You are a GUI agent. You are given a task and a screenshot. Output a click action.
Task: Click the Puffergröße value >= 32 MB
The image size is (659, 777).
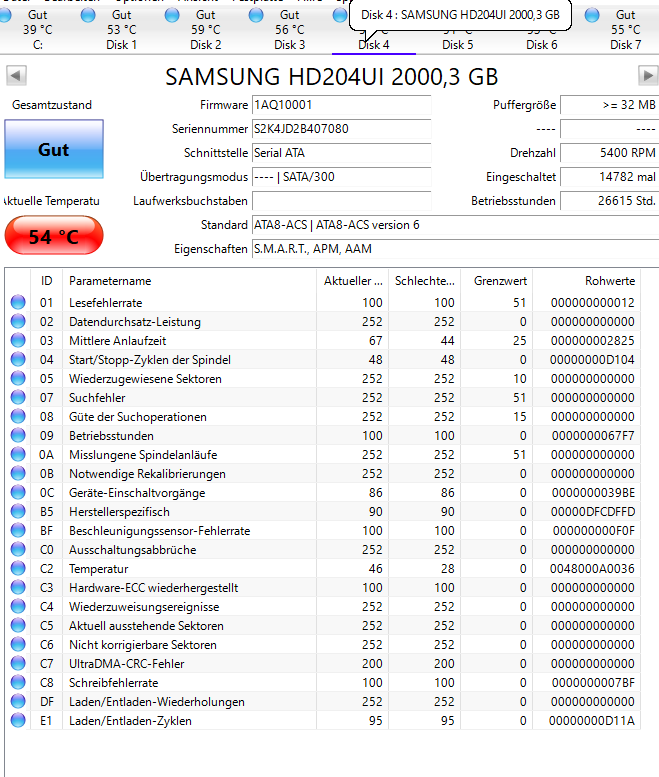coord(609,105)
